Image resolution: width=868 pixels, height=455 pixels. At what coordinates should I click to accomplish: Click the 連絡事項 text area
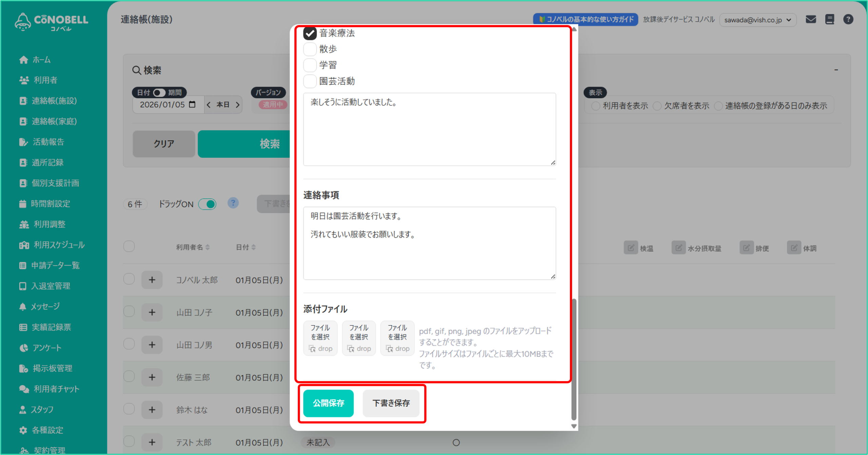pyautogui.click(x=429, y=243)
